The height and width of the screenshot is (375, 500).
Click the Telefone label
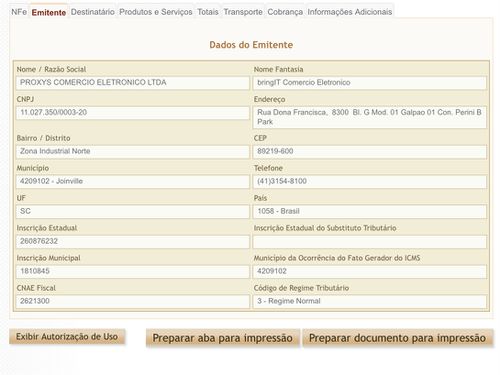click(x=268, y=168)
